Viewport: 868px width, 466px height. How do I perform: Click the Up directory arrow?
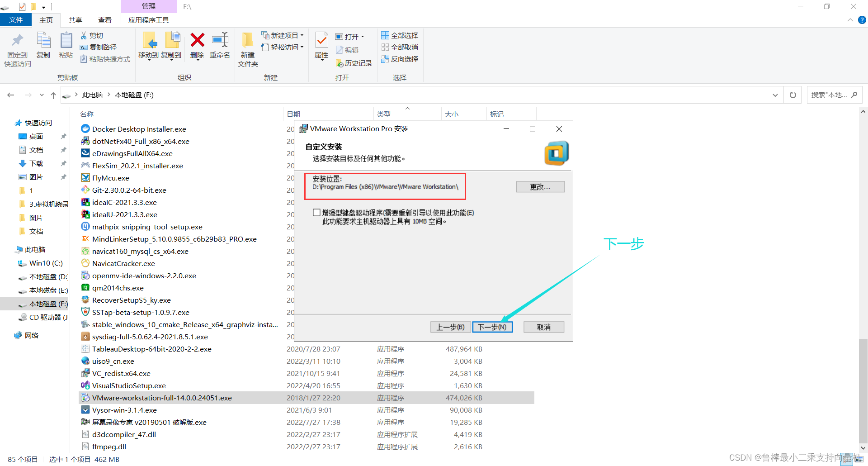point(53,95)
